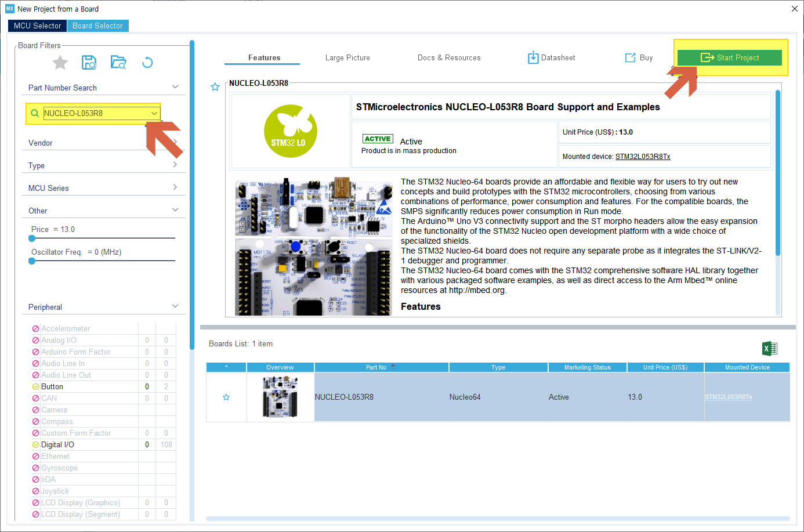Close the New Project from a Board window
This screenshot has height=532, width=804.
(795, 9)
